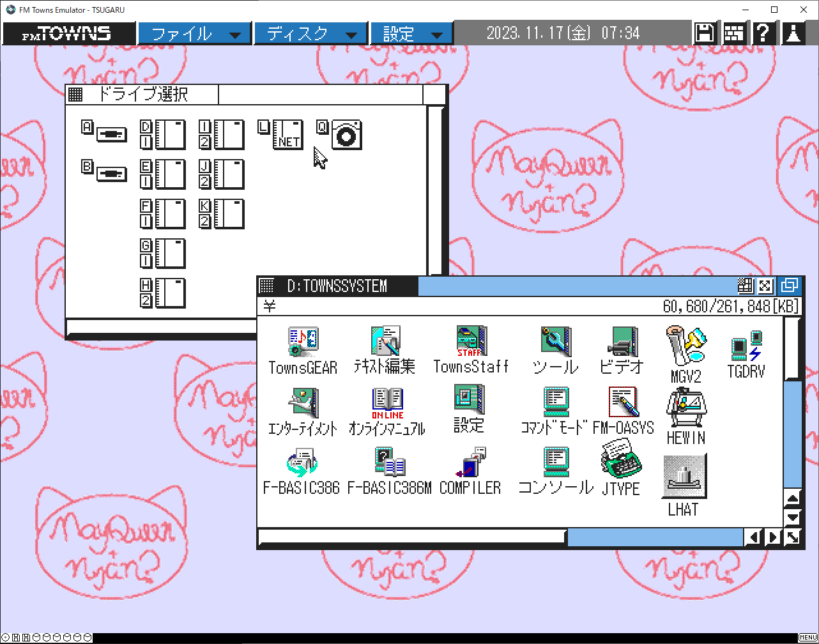Select hard disk drive J icon
819x644 pixels.
click(222, 174)
